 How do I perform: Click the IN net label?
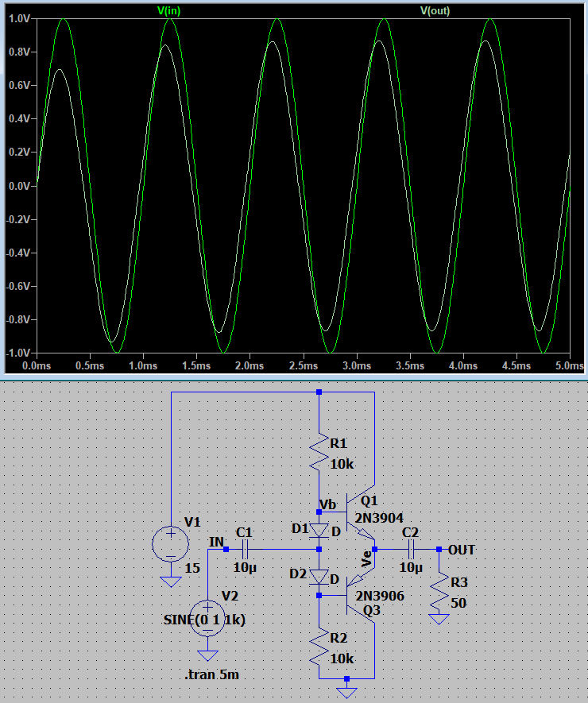[x=215, y=542]
